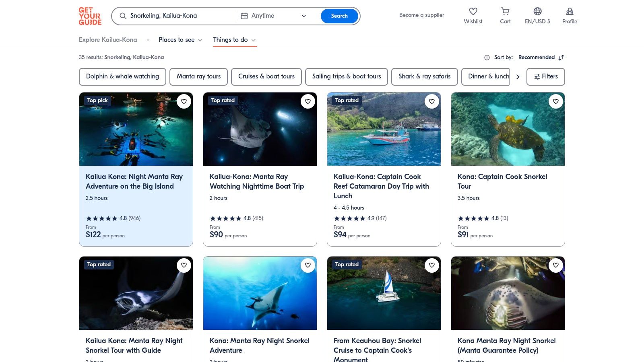Add Captain Cook Reef Catamaran trip to wishlist
The height and width of the screenshot is (362, 644).
coord(432,101)
